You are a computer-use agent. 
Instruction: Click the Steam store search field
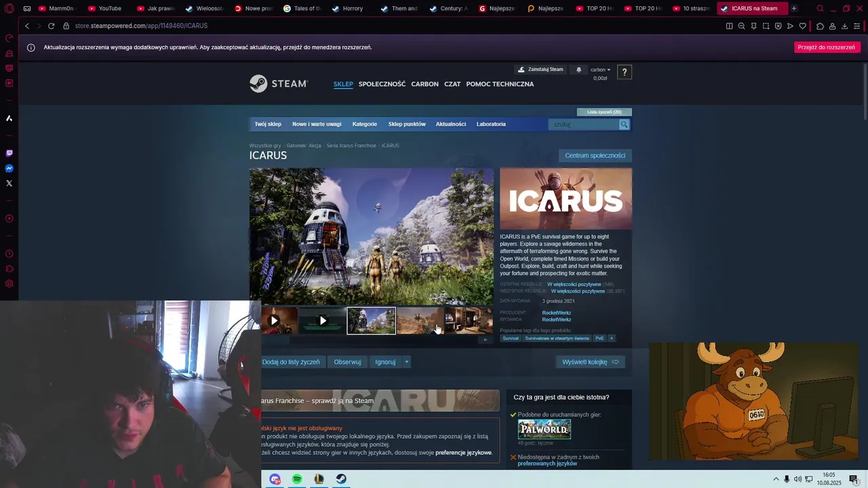tap(584, 124)
